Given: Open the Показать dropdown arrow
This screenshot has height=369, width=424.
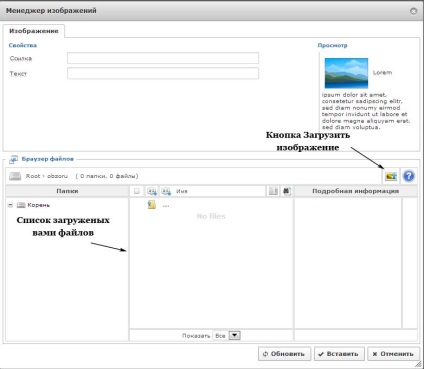Looking at the screenshot, I should (x=235, y=335).
